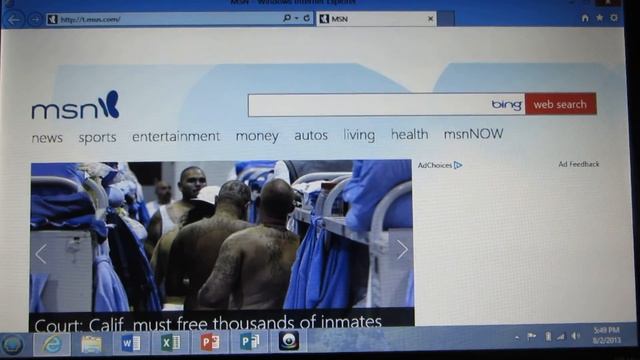
Task: Open the autos section
Action: point(311,135)
